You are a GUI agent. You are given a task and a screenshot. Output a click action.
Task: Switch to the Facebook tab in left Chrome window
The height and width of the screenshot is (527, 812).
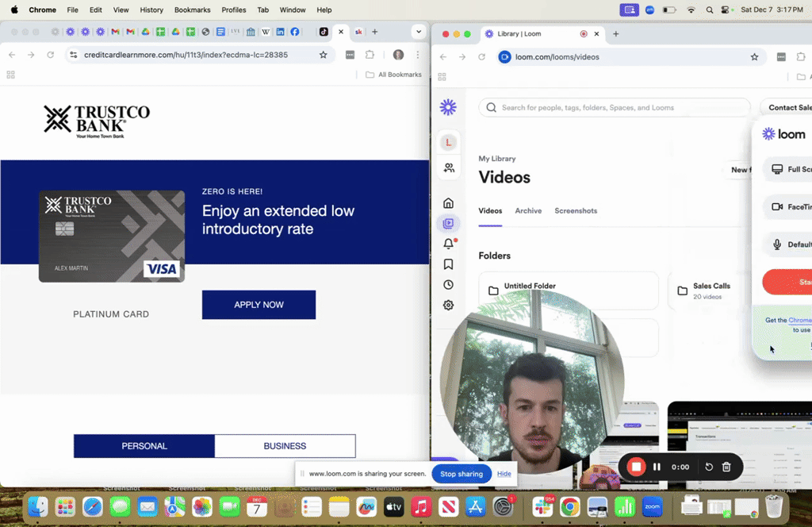[x=295, y=32]
